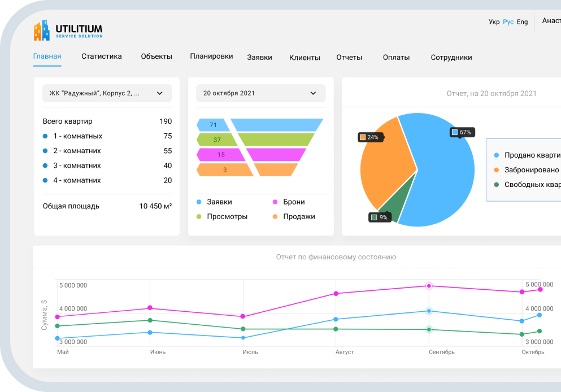Select the blue line point for Июль

point(243,338)
